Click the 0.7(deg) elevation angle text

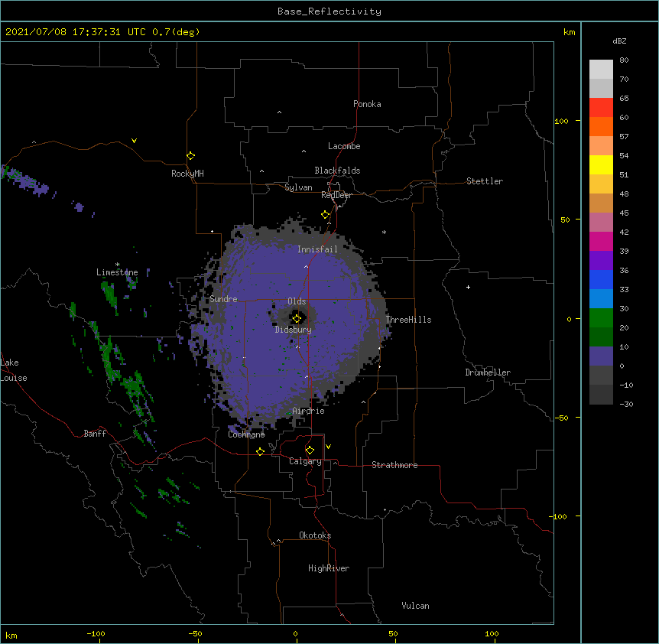[176, 32]
